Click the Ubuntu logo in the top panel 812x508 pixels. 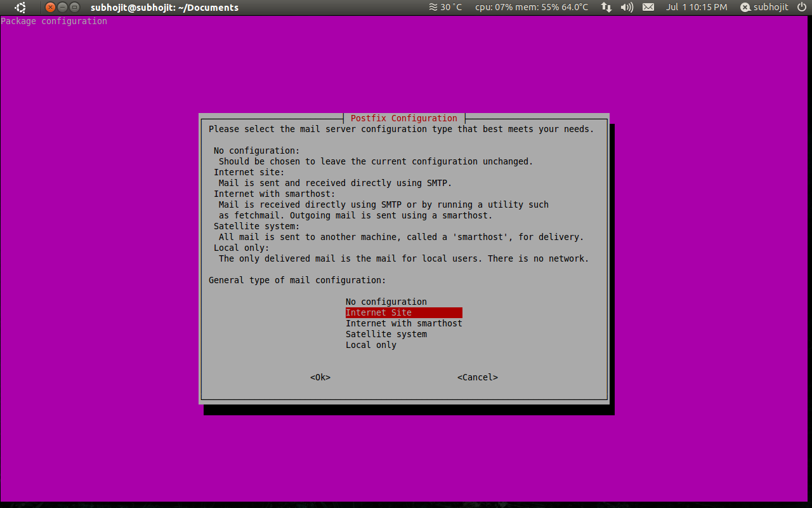20,8
